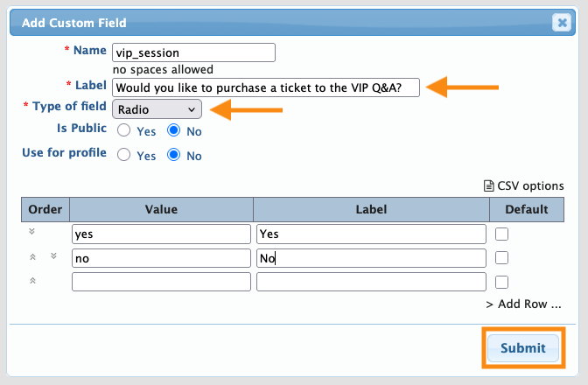Close the Add Custom Field dialog
The height and width of the screenshot is (385, 588).
click(562, 24)
